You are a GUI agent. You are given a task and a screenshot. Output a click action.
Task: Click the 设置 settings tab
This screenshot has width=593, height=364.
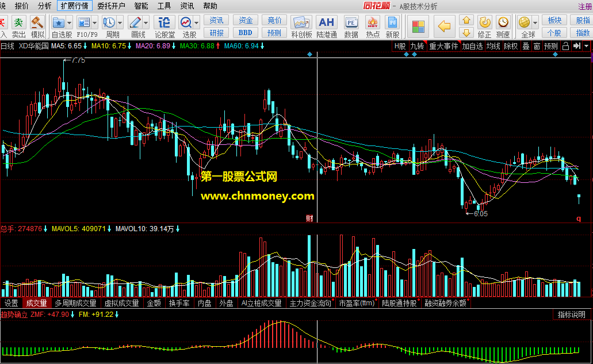[x=12, y=303]
